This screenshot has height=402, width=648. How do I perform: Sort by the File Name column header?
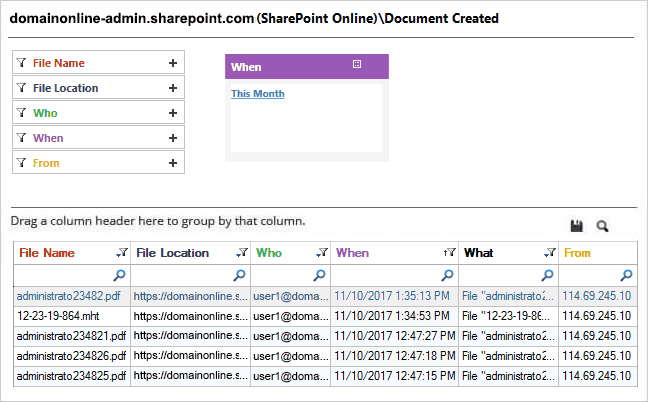point(47,252)
